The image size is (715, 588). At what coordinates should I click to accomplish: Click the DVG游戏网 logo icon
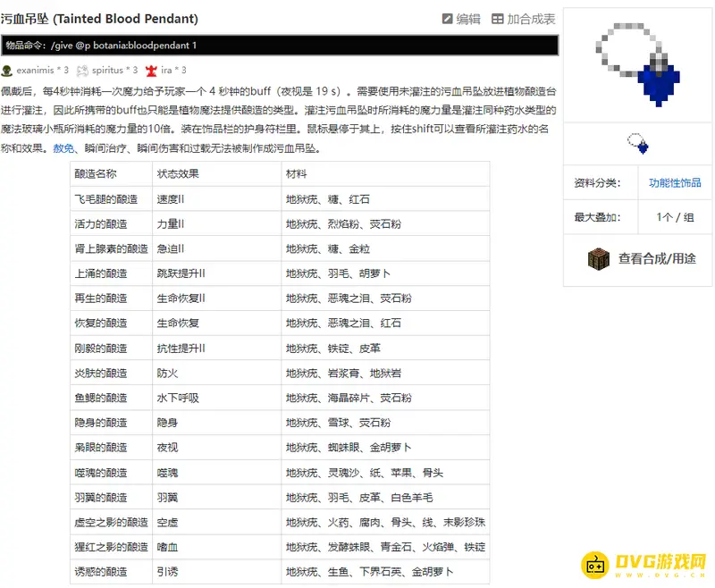596,565
